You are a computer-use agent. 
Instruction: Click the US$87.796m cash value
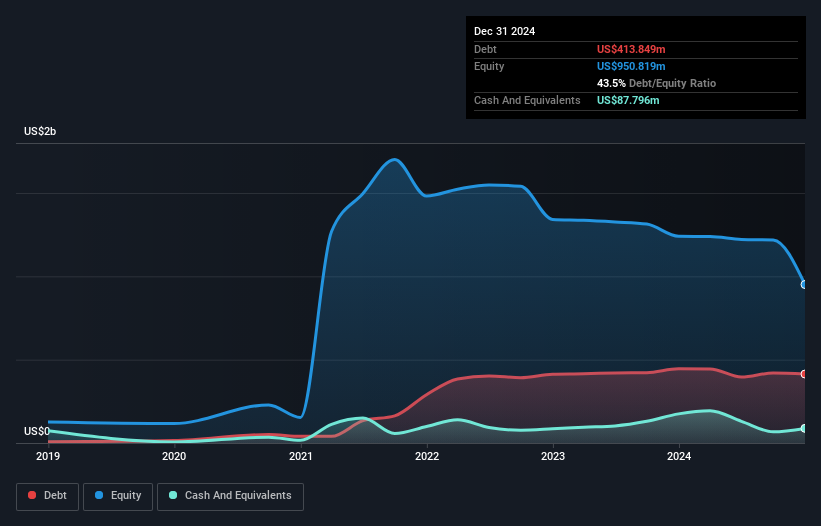628,100
